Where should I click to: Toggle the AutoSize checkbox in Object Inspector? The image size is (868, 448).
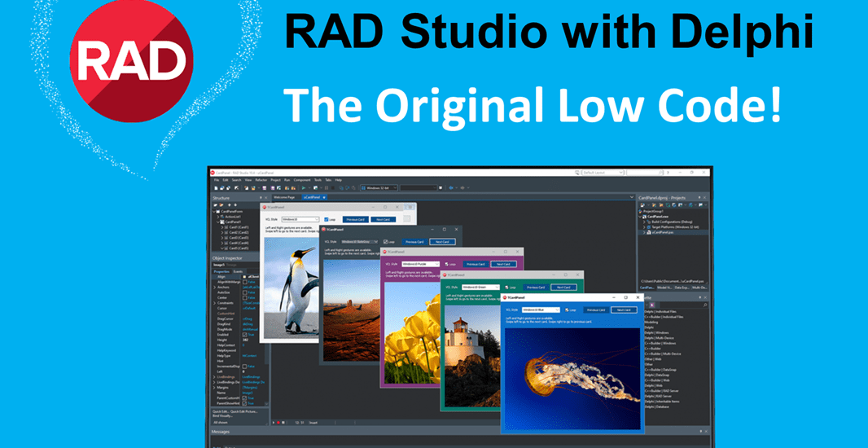pos(244,292)
